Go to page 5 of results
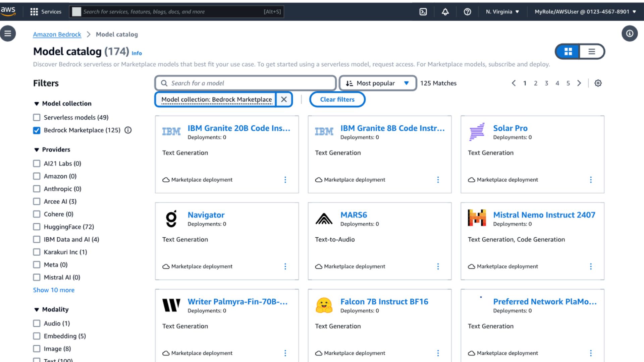The image size is (644, 362). pyautogui.click(x=568, y=83)
